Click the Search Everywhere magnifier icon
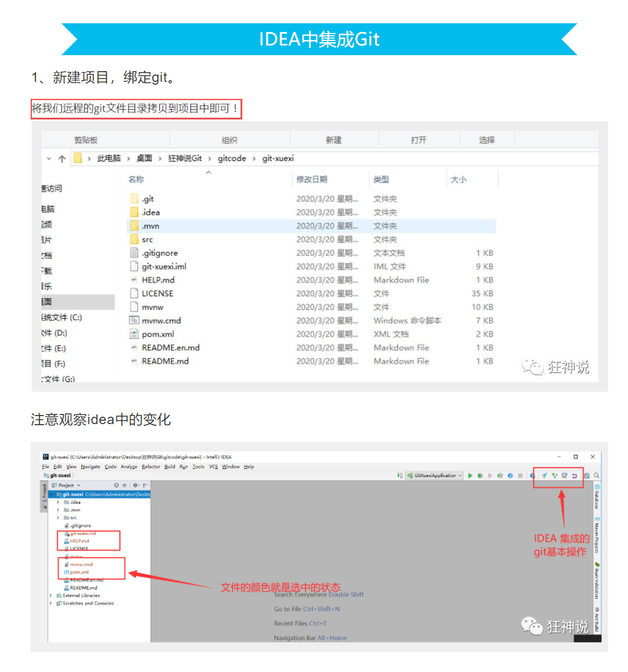This screenshot has height=672, width=628. 596,475
